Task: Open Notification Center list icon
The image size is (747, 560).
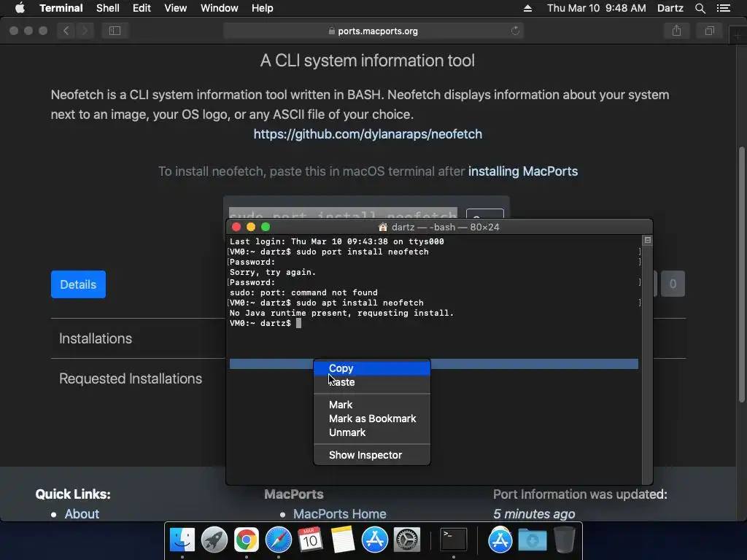Action: pyautogui.click(x=723, y=8)
